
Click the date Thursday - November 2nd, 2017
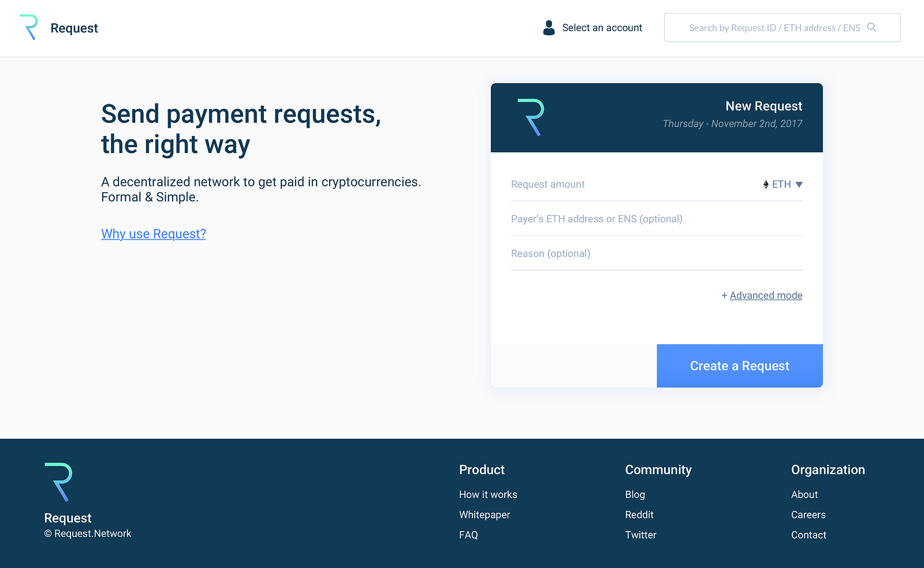(733, 124)
